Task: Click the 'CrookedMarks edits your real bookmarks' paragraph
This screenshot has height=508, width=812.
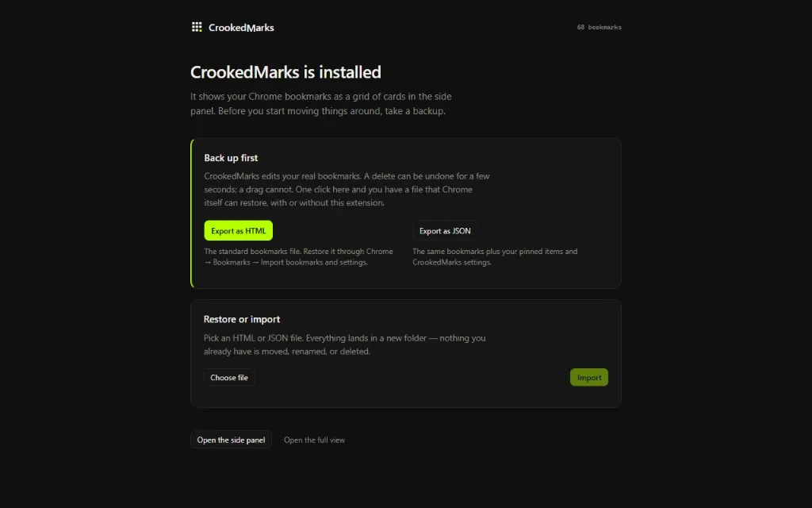Action: pos(347,189)
